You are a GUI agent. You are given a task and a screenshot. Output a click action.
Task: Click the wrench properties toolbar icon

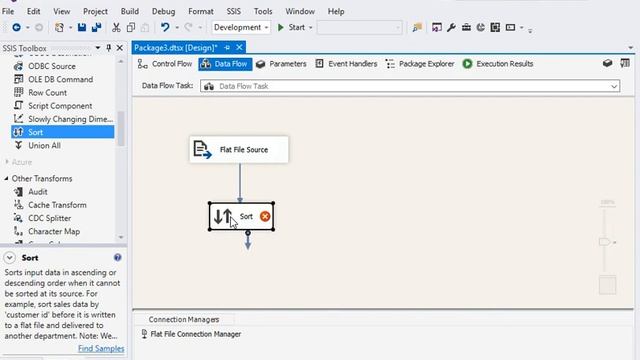click(451, 27)
